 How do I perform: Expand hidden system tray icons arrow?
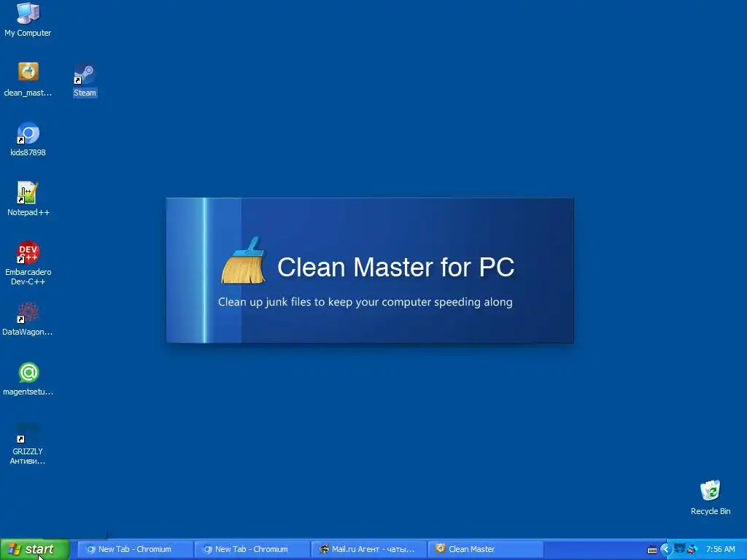[665, 550]
